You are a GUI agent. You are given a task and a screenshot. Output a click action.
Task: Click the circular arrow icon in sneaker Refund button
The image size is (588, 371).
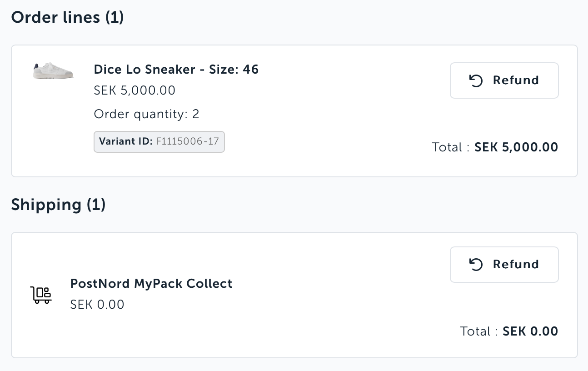click(x=475, y=81)
